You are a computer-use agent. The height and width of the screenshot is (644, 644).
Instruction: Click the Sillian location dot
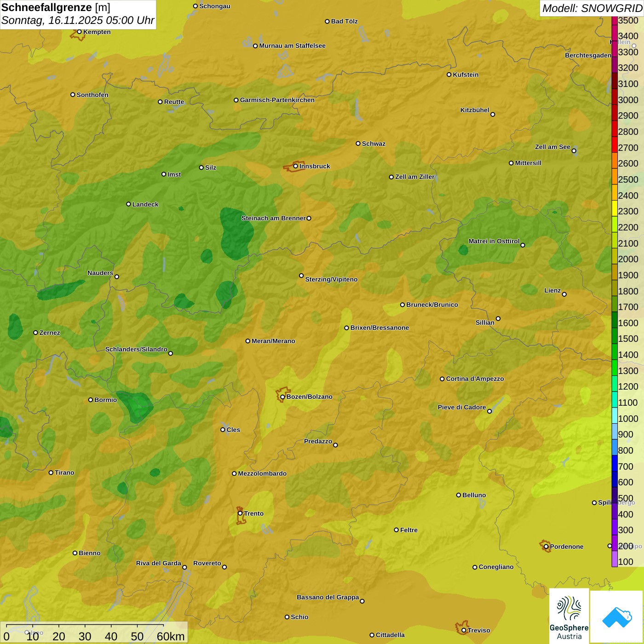coord(498,318)
